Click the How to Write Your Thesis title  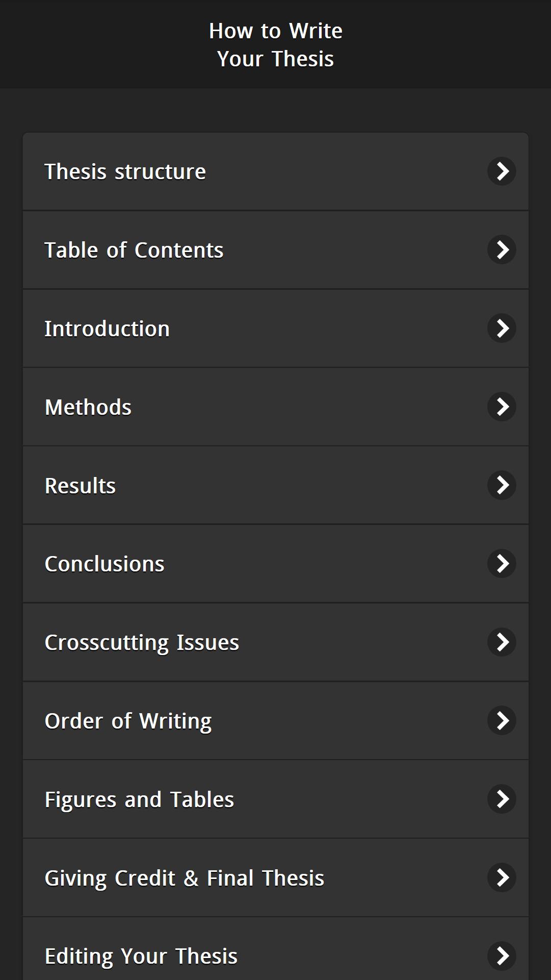pyautogui.click(x=276, y=45)
